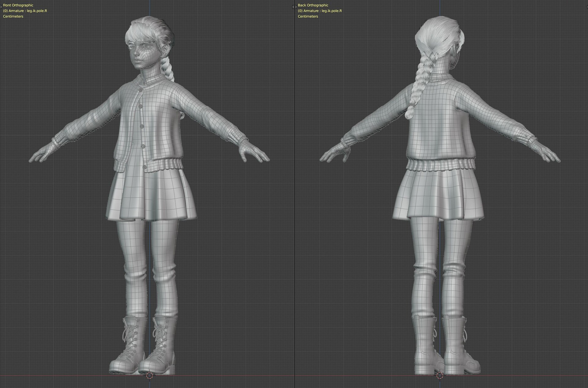This screenshot has width=588, height=388.
Task: Click the Armature leg.ik.pole.R text in back viewport
Action: click(320, 11)
